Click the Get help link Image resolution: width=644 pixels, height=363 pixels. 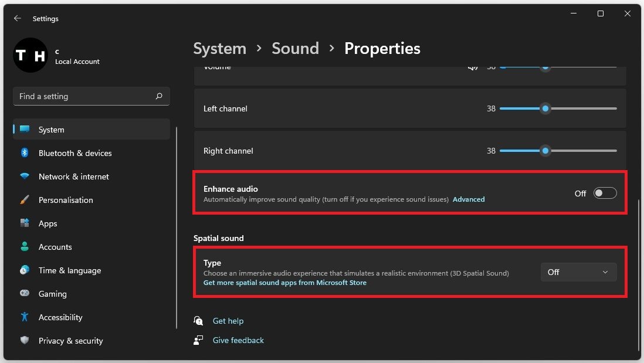pyautogui.click(x=228, y=321)
